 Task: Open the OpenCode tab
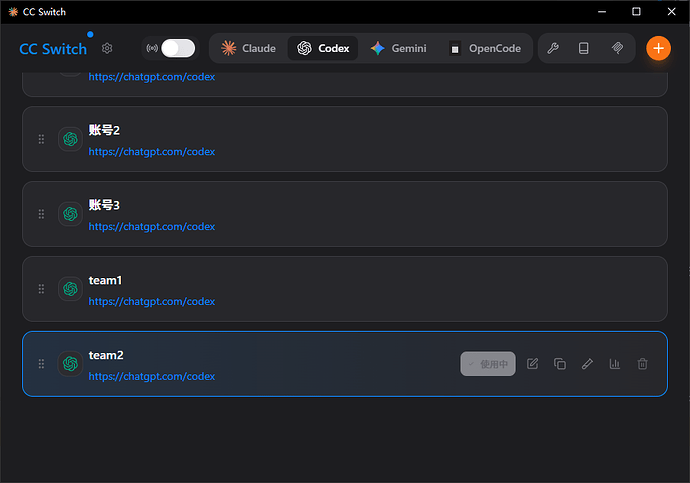(485, 48)
